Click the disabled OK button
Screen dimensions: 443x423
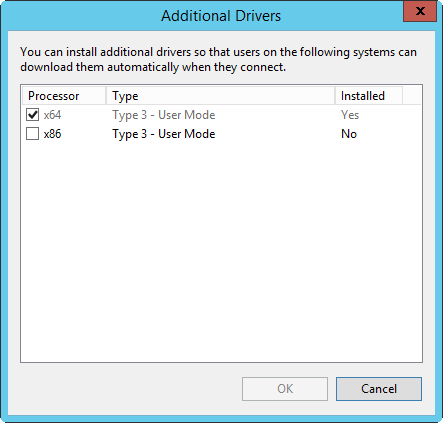point(285,389)
